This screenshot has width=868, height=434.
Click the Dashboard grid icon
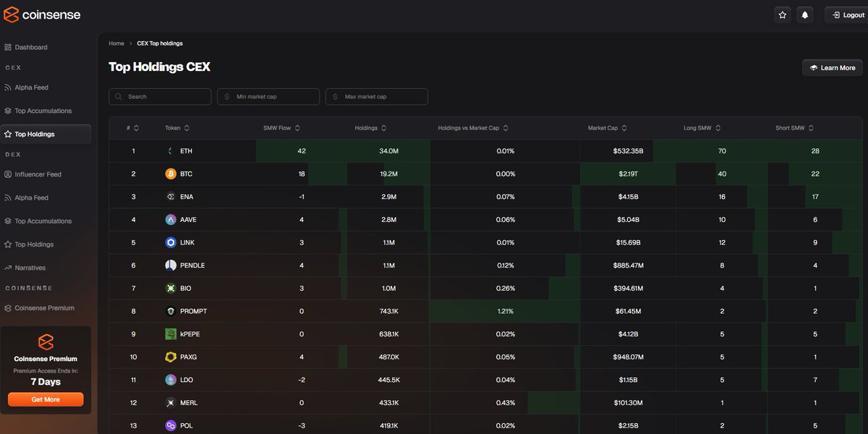(x=8, y=47)
